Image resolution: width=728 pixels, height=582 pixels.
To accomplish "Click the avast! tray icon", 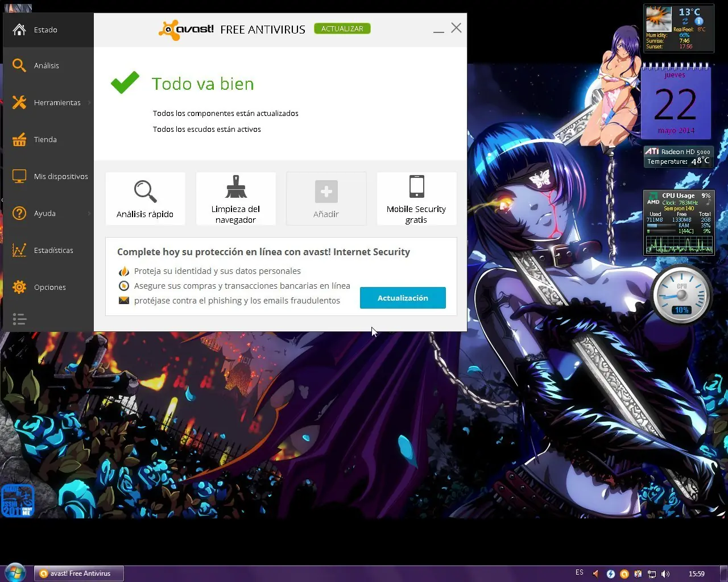I will pyautogui.click(x=624, y=574).
